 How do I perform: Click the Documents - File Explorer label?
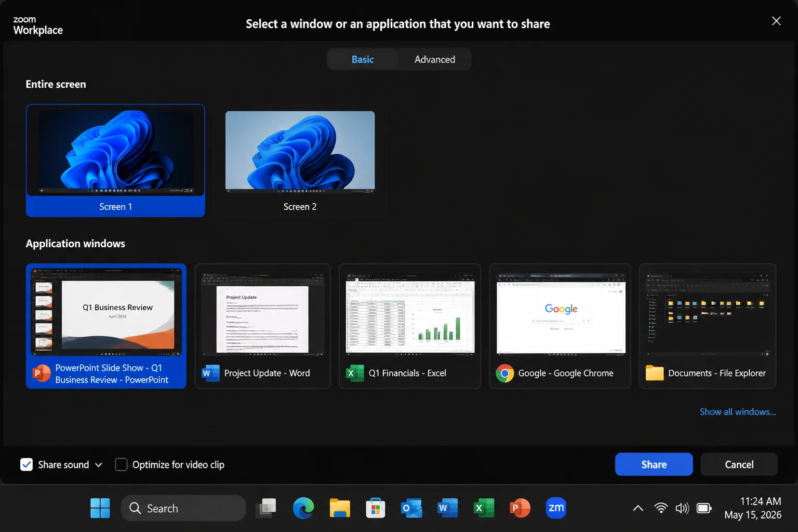point(717,373)
